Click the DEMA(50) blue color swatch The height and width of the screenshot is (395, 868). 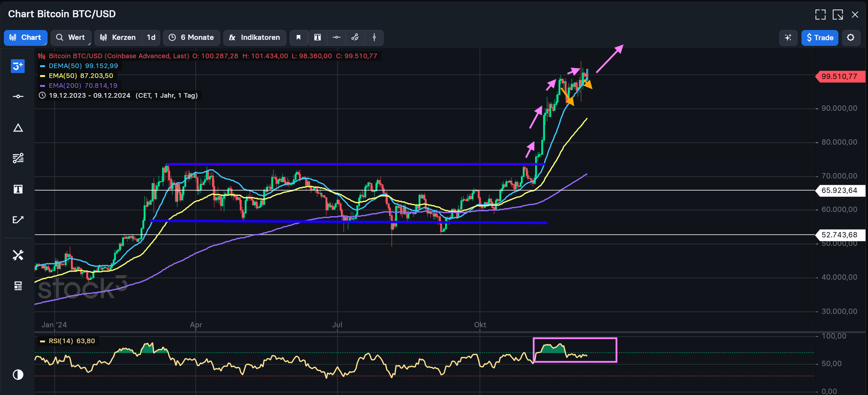coord(43,66)
